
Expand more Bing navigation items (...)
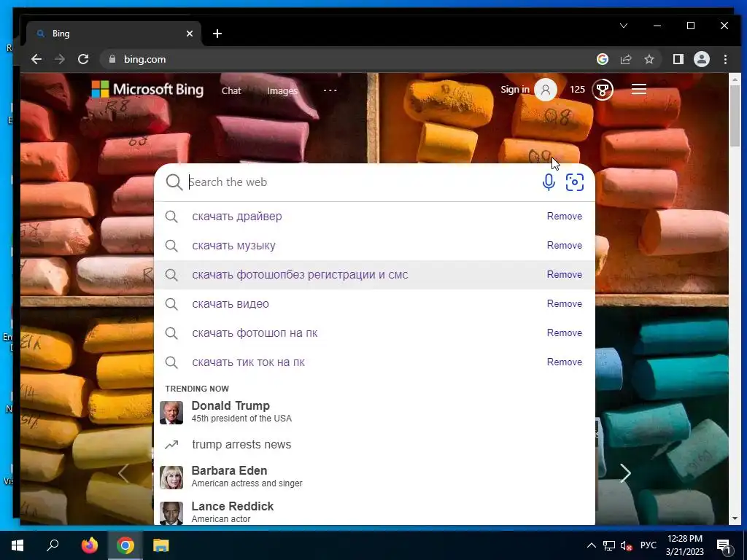(330, 90)
